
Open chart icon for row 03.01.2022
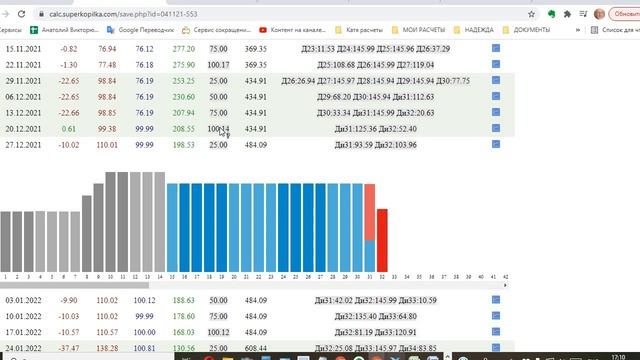coord(496,300)
